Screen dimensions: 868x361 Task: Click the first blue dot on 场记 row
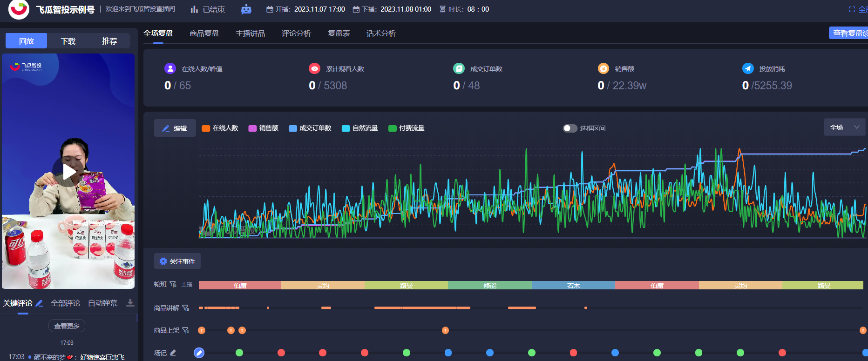[448, 353]
